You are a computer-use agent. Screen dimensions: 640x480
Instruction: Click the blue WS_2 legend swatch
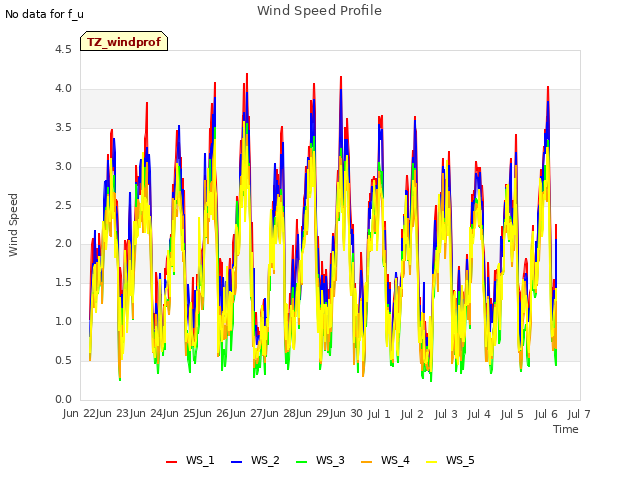coord(237,461)
